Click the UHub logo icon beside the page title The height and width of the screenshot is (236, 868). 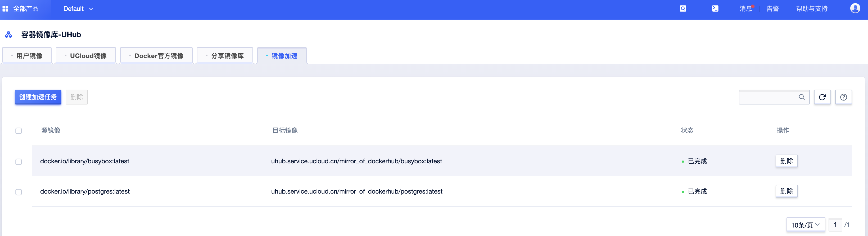8,34
